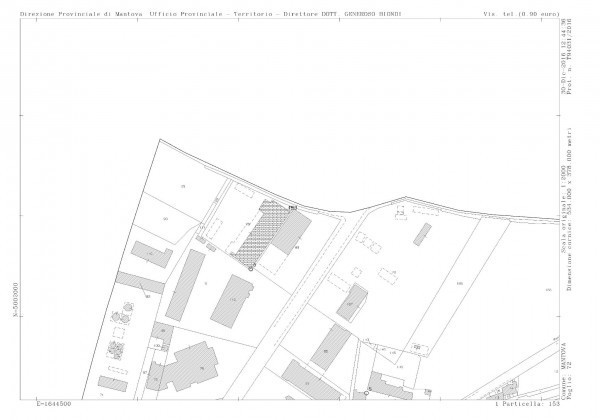This screenshot has height=420, width=600.
Task: Click the '1 Particella: 153' label
Action: 527,404
